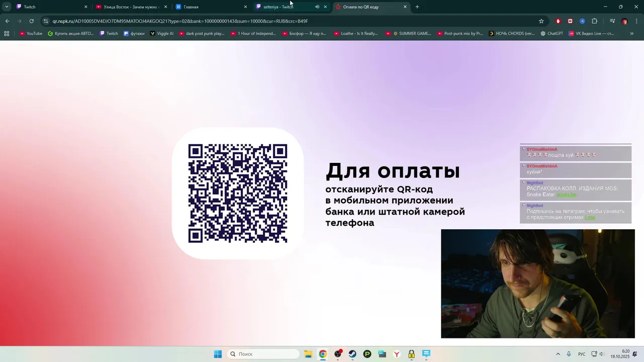Open the Loathe - Is It Really bookmark

coord(356,34)
